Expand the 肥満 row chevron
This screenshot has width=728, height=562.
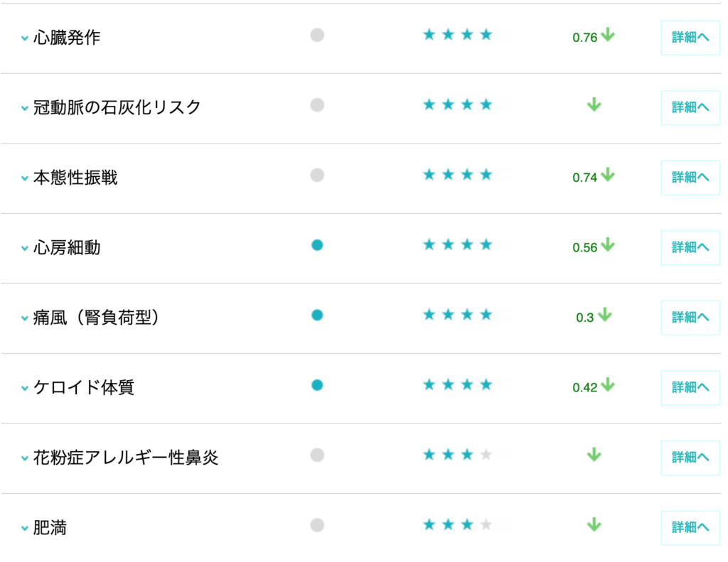point(25,529)
